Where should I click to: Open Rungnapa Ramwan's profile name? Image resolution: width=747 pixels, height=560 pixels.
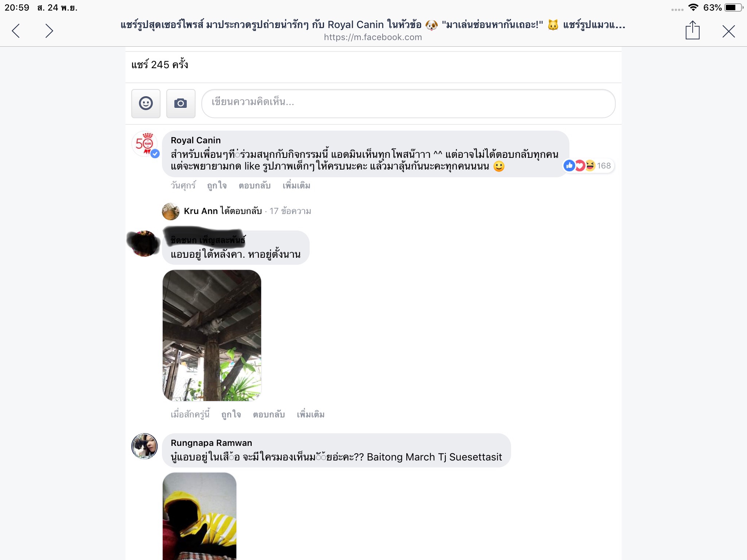[211, 443]
